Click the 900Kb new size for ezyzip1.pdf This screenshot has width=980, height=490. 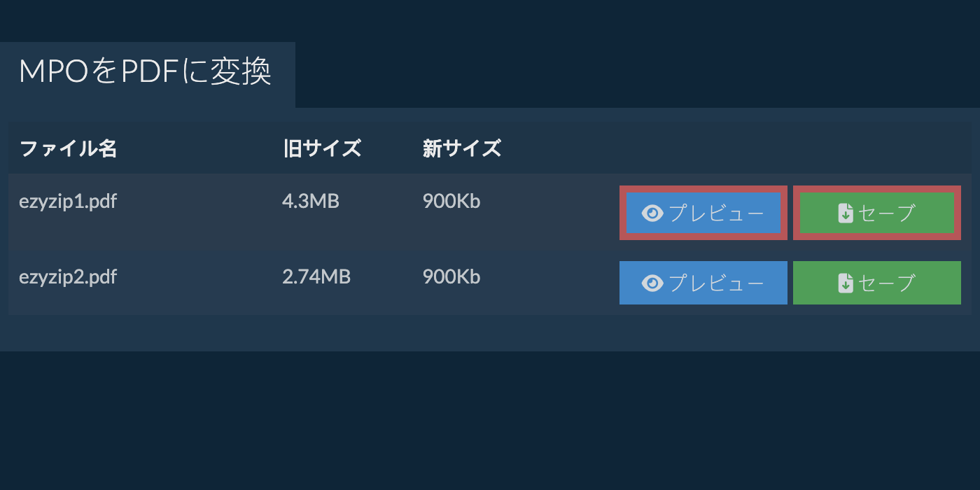pyautogui.click(x=451, y=202)
